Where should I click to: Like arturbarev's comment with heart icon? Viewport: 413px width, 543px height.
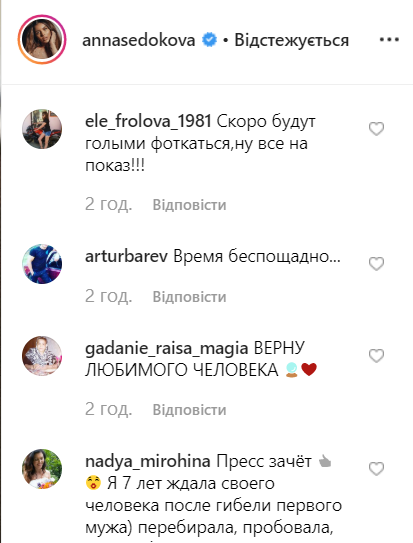click(376, 264)
